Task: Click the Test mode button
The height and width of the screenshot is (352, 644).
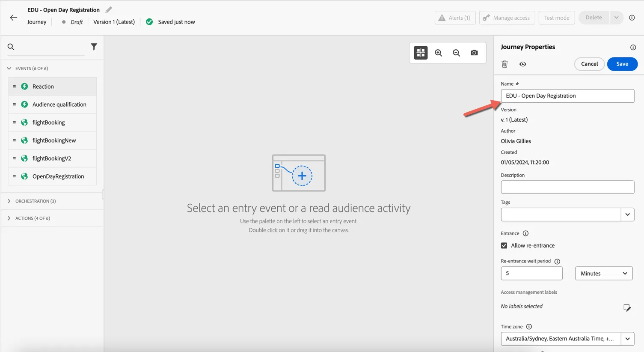Action: click(x=557, y=18)
